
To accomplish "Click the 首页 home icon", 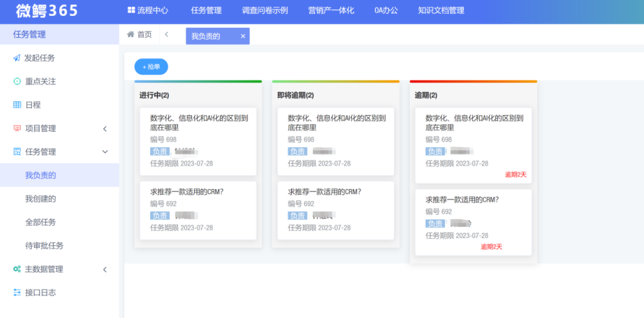I will (x=131, y=35).
